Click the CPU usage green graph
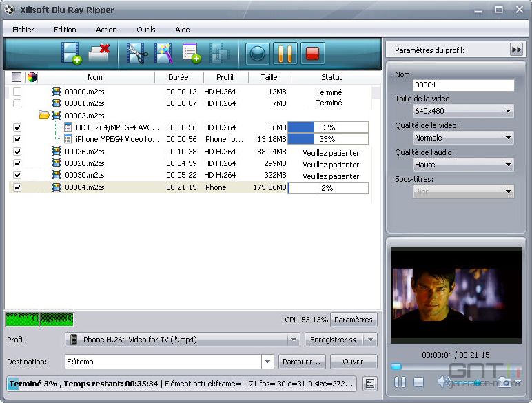Screen dimensions: 532x403 (x=39, y=319)
